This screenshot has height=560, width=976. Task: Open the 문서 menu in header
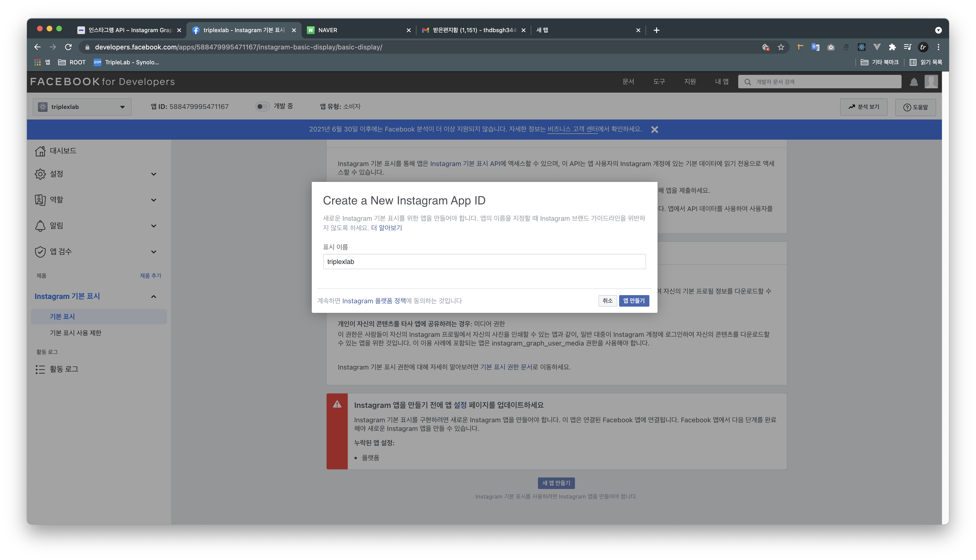pyautogui.click(x=628, y=82)
